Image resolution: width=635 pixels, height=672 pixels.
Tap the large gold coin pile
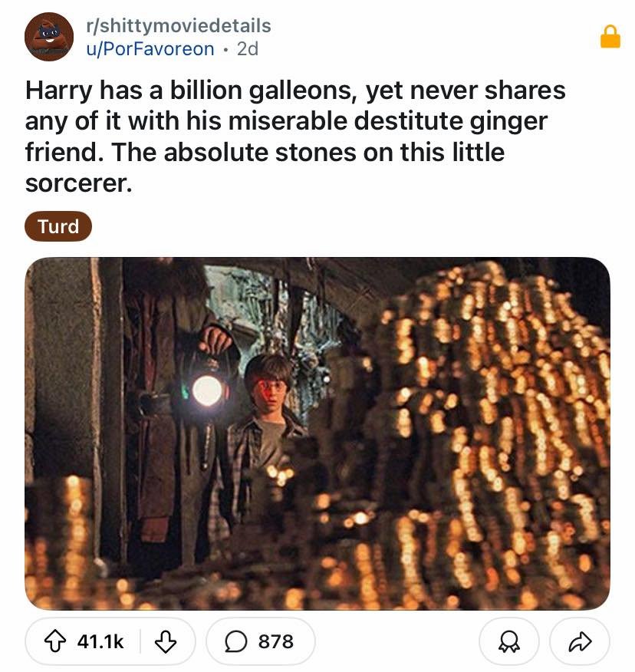491,430
